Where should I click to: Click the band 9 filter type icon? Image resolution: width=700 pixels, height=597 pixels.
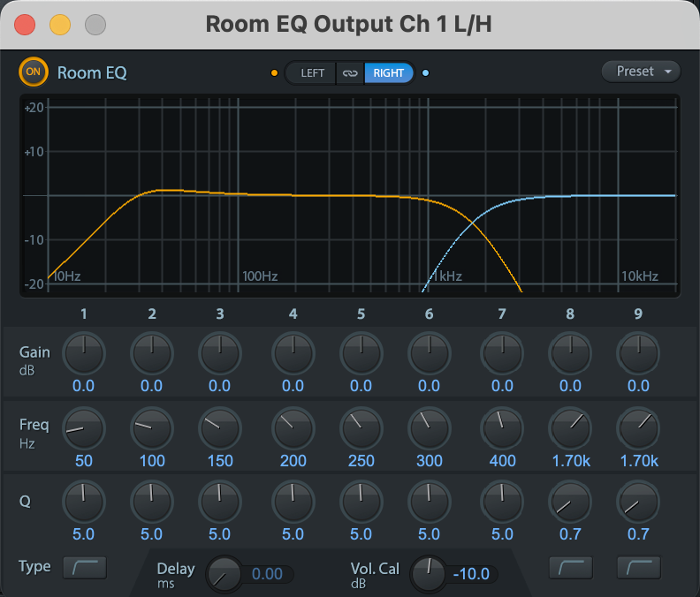638,567
